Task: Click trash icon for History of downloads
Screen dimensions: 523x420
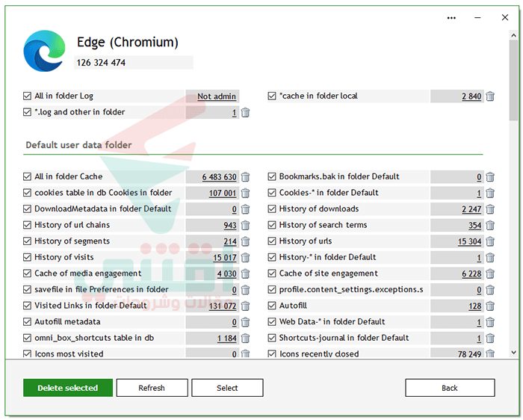Action: pyautogui.click(x=490, y=209)
